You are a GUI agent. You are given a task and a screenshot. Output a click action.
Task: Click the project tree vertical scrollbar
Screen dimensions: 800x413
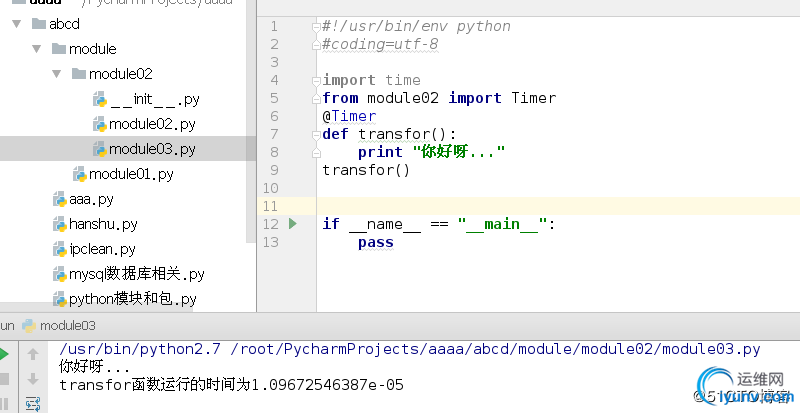(251, 123)
